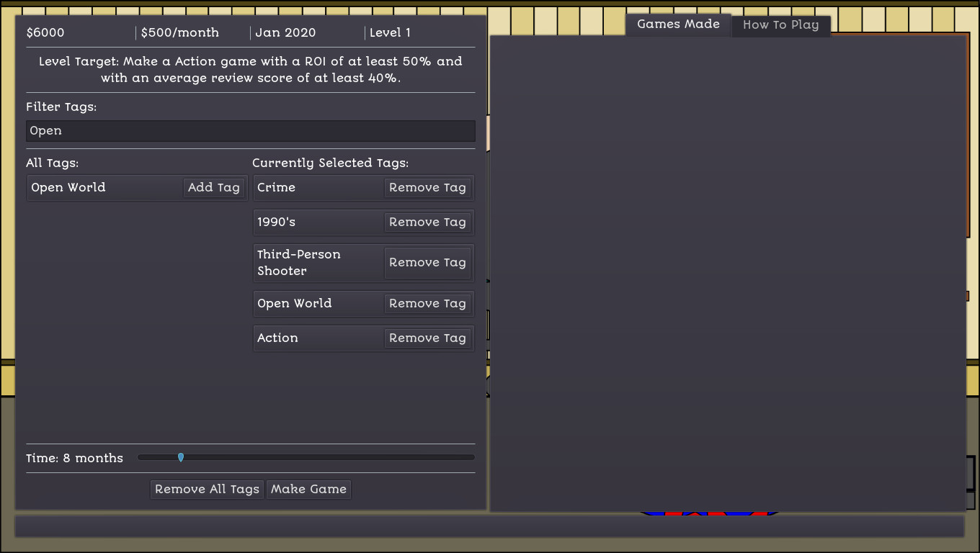Click the Time slider handle

(181, 457)
